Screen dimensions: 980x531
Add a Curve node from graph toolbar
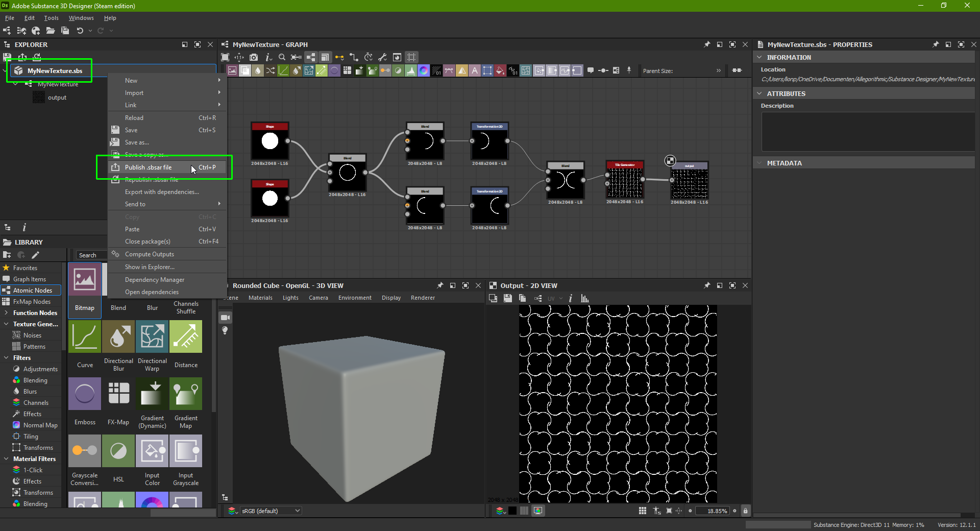click(x=283, y=70)
